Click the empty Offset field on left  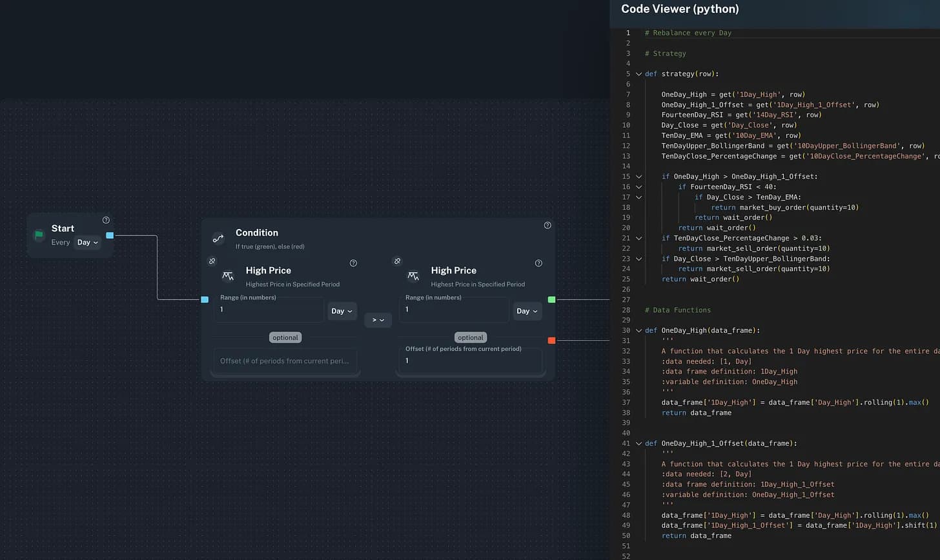coord(285,361)
